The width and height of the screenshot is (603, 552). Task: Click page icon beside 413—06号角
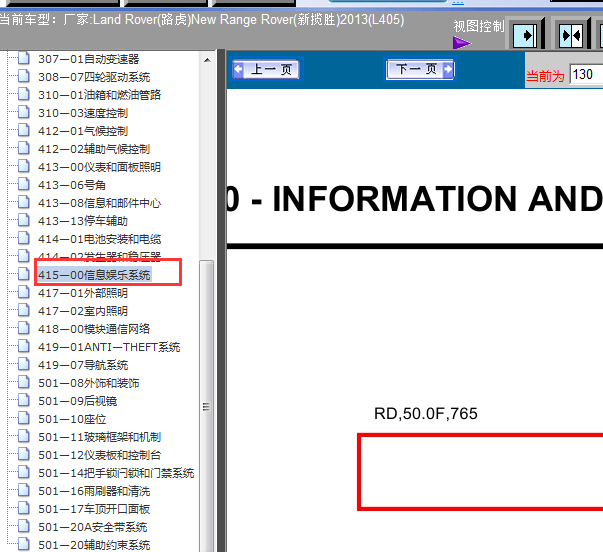pos(24,184)
